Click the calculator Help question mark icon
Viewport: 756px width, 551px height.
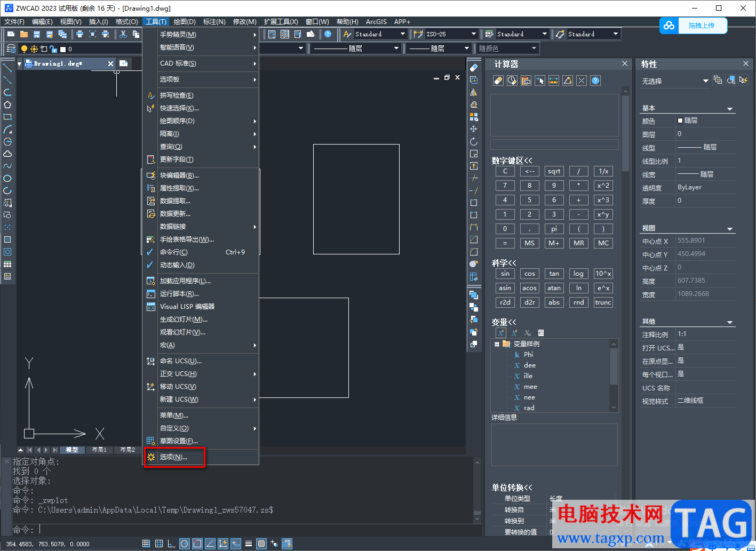tap(595, 81)
